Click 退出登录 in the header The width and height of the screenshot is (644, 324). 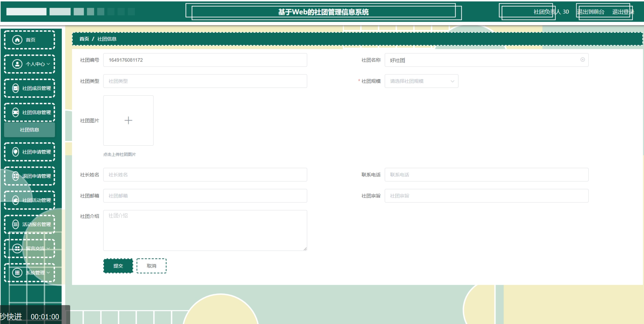point(623,12)
